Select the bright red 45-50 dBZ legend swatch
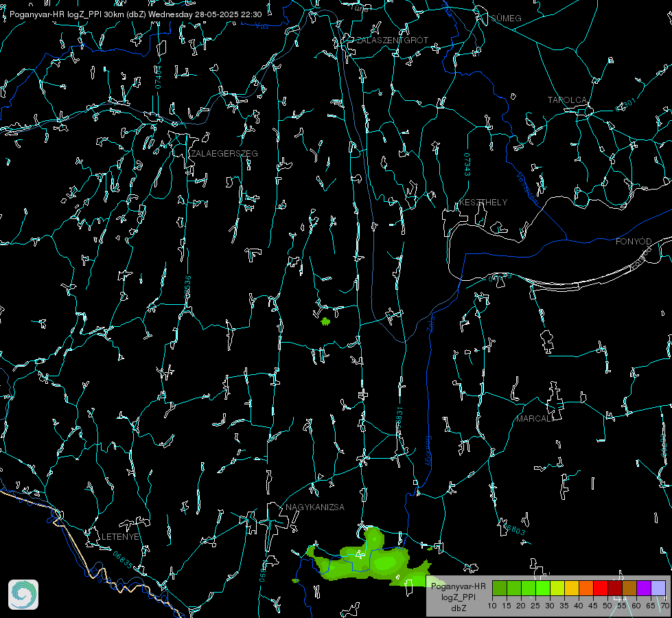 601,588
